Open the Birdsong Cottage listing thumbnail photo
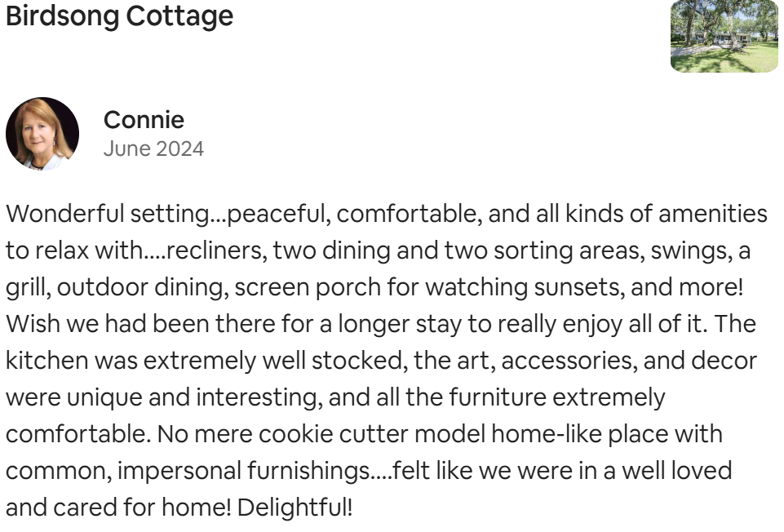 click(x=724, y=36)
